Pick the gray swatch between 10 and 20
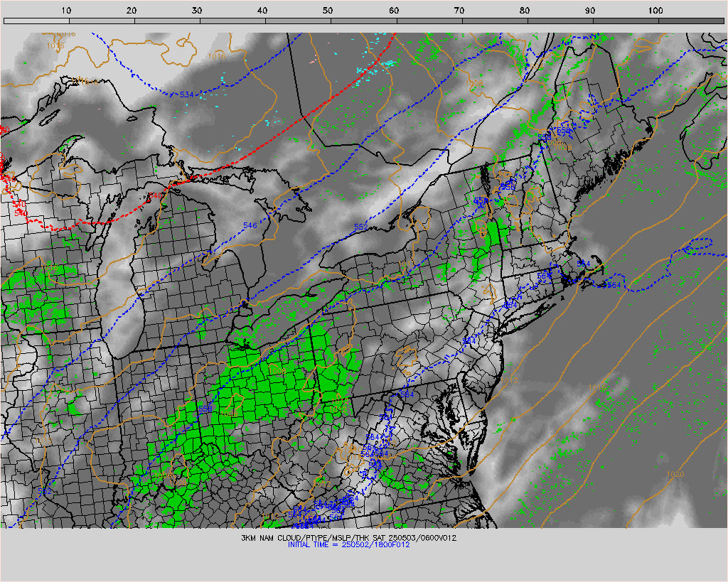Screen dimensions: 728x582 point(102,21)
